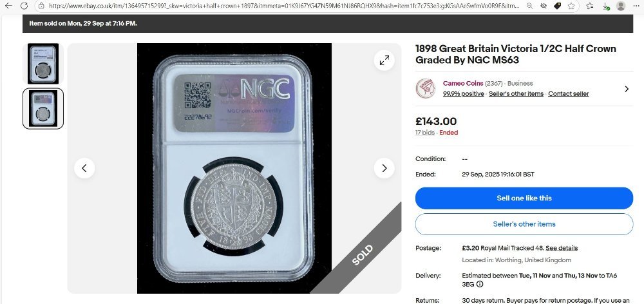Open postage See details link
Viewport: 644px width, 304px height.
pyautogui.click(x=562, y=248)
